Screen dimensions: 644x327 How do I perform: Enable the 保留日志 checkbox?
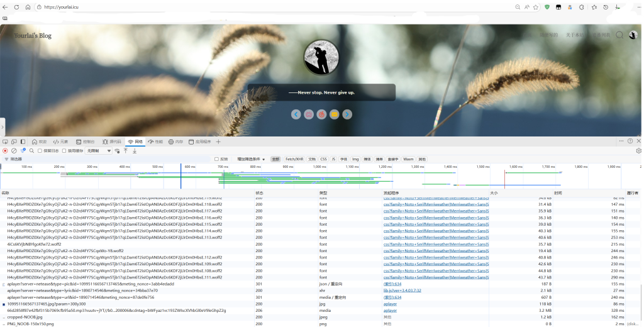point(40,151)
